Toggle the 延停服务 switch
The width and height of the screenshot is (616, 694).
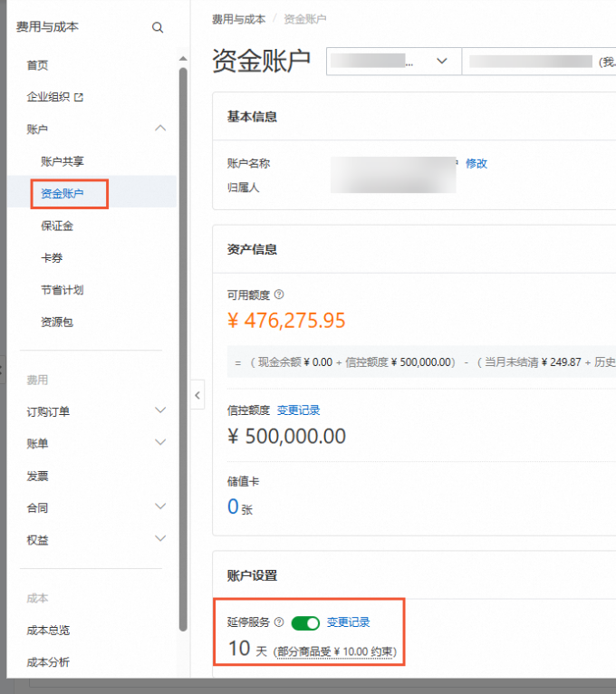(306, 623)
